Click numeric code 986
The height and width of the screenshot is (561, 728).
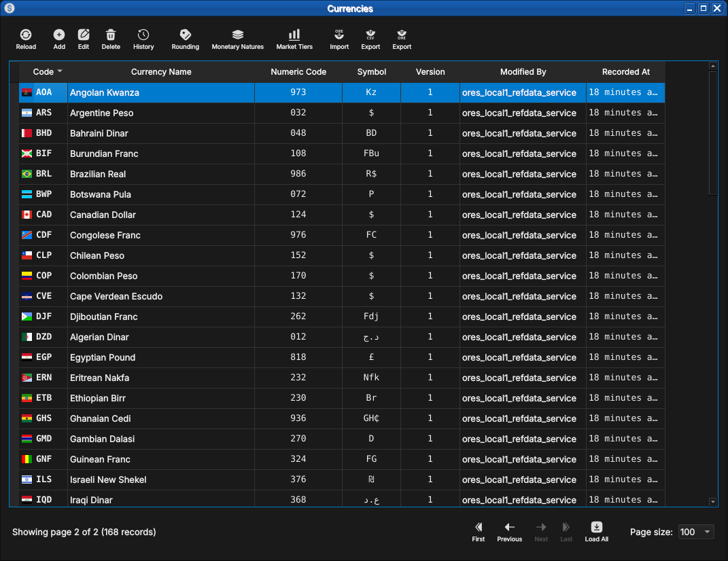click(298, 174)
